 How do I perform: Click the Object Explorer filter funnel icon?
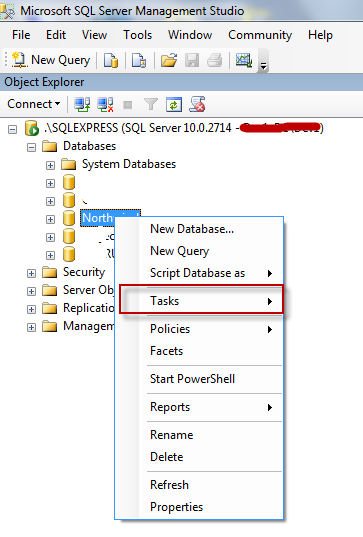click(x=151, y=104)
